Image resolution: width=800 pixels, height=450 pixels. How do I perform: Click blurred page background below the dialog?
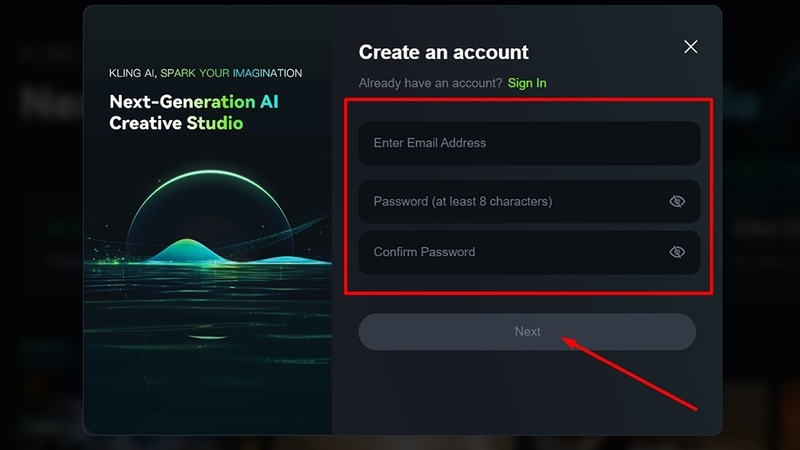click(x=400, y=442)
